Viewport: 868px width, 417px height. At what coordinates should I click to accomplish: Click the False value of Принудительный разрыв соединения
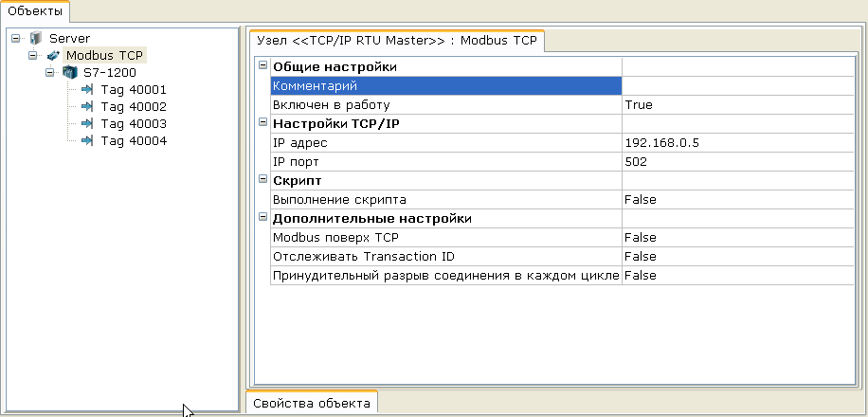[641, 275]
